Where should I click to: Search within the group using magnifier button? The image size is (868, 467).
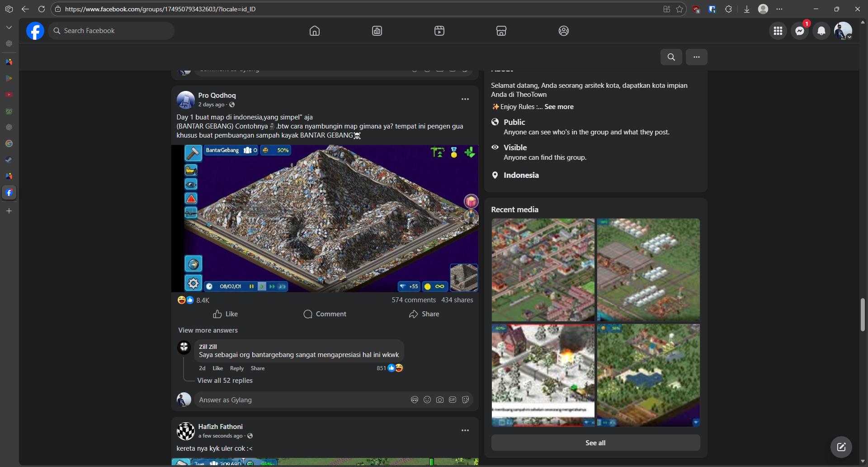pos(671,57)
